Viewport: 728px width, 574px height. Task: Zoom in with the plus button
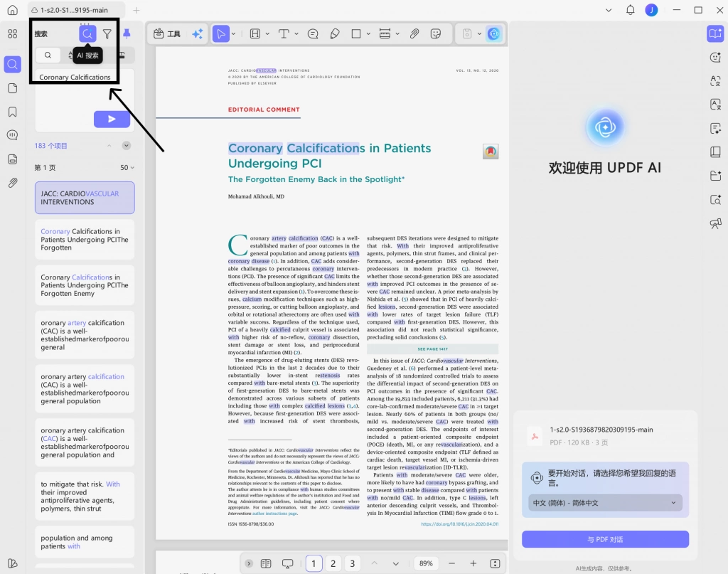click(x=473, y=563)
